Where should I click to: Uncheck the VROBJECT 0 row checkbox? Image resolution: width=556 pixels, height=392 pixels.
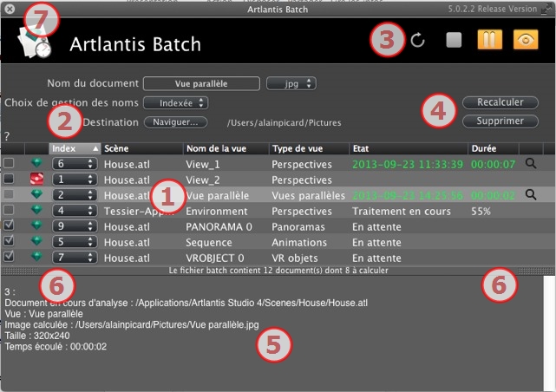(9, 256)
